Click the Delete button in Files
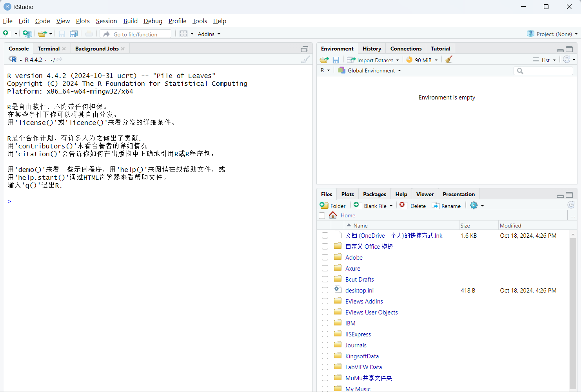The width and height of the screenshot is (581, 392). click(x=413, y=206)
